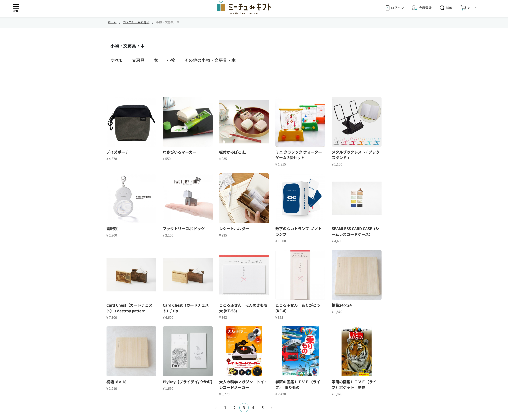Open the デイズポーチ product thumbnail

[131, 122]
